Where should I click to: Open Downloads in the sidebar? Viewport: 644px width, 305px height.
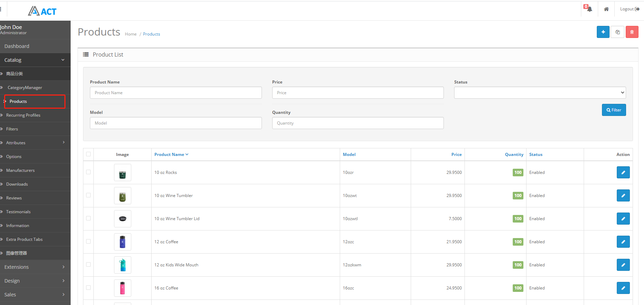35,184
